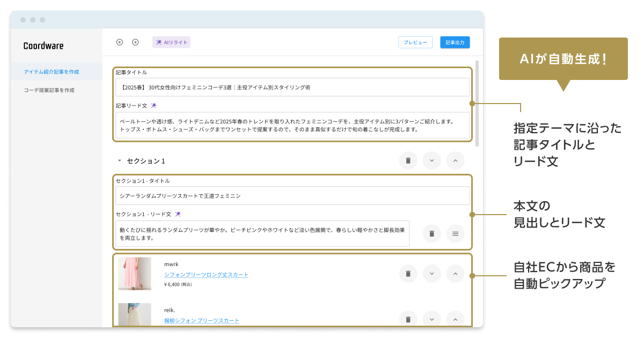Move セクション1 down with chevron
Image resolution: width=644 pixels, height=338 pixels.
point(431,160)
